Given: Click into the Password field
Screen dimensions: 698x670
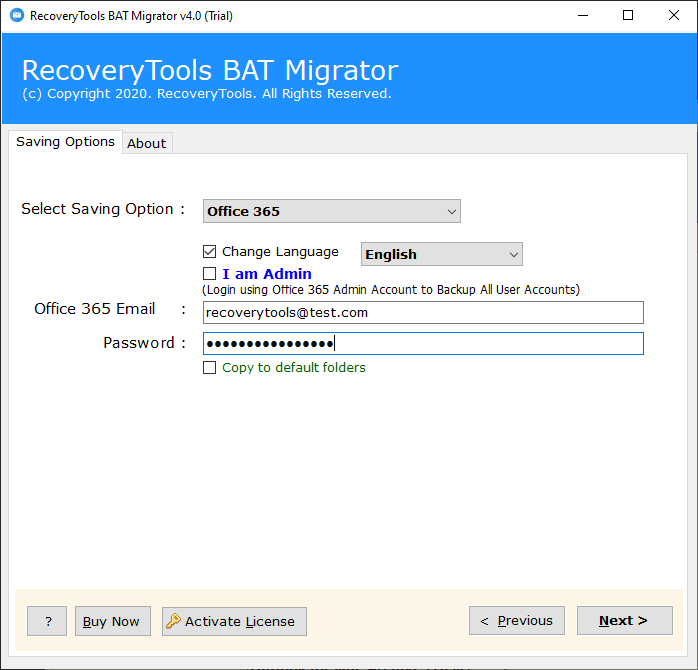Looking at the screenshot, I should 423,343.
